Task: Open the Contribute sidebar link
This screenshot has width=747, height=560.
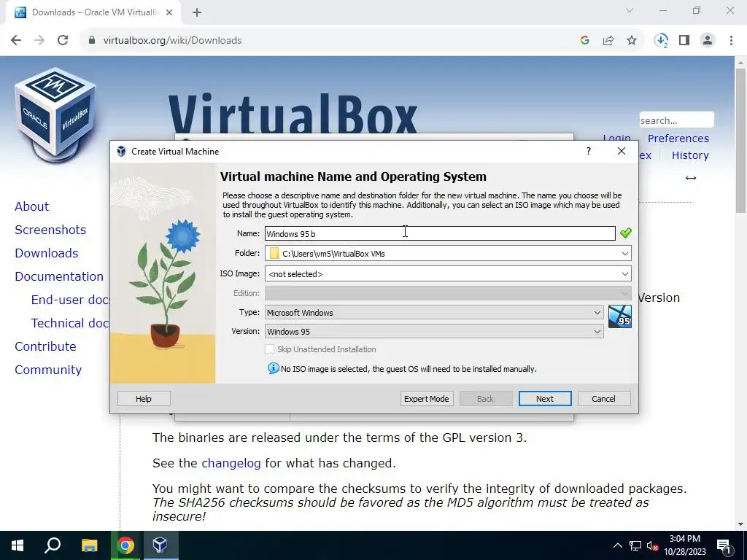Action: coord(46,346)
